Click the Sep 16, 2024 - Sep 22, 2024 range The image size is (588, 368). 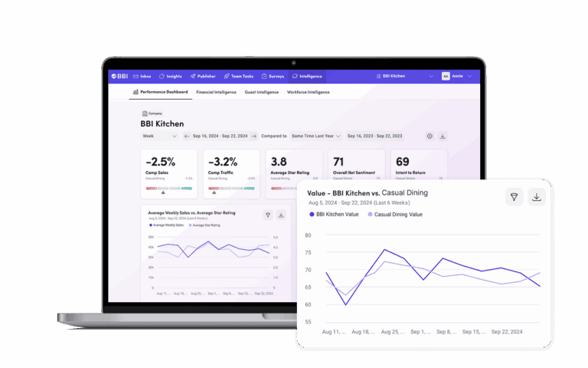tap(220, 136)
